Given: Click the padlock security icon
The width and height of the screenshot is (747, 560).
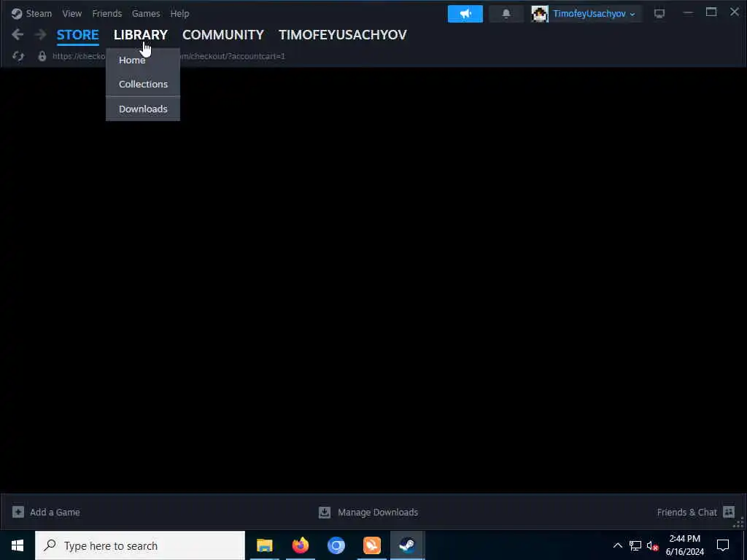Looking at the screenshot, I should 42,56.
